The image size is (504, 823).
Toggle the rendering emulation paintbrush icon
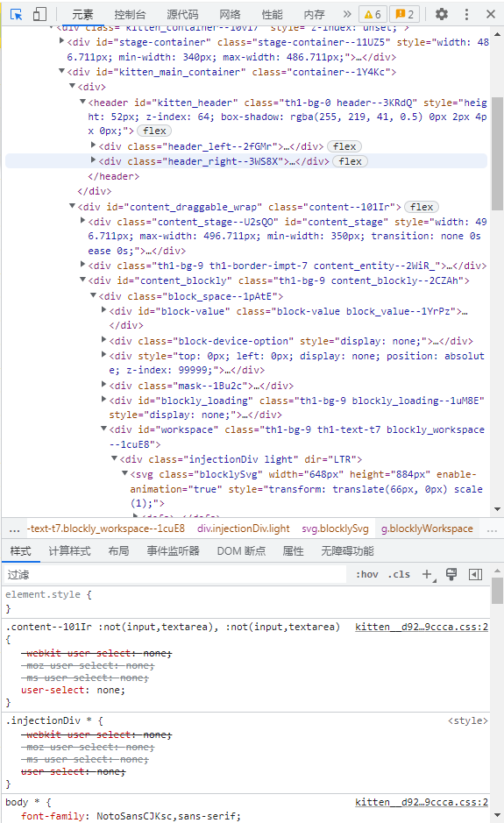pos(451,574)
